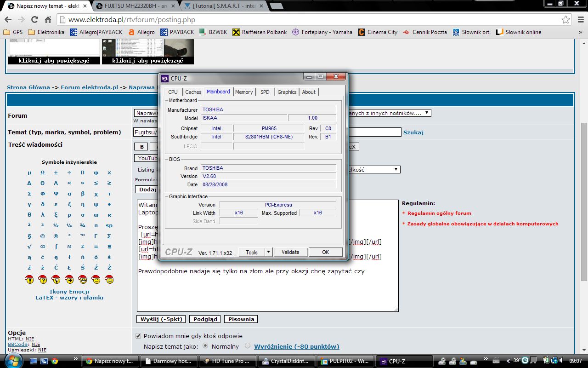Open Zasady globalne obowiązujące w działach komputerowych
588x368 pixels.
483,224
